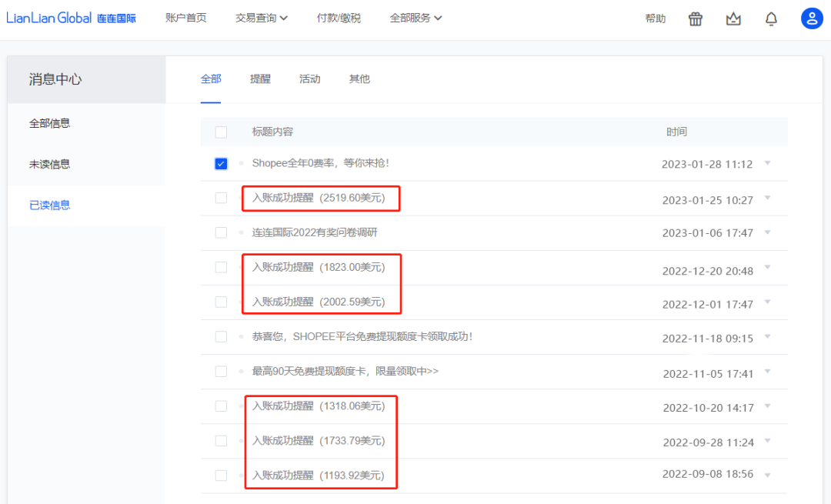
Task: Expand the 2022-12-01 17:47 message arrow
Action: point(767,302)
